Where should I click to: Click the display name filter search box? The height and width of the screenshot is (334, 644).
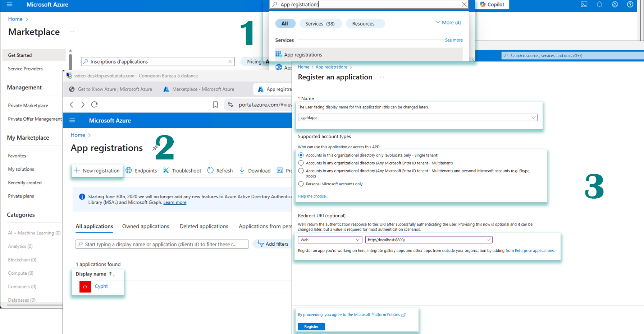coord(162,244)
